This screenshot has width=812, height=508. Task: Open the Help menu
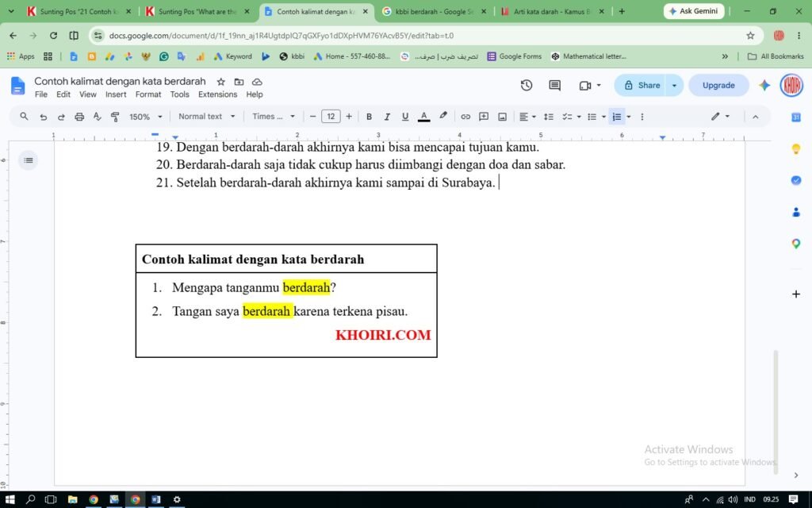[255, 94]
